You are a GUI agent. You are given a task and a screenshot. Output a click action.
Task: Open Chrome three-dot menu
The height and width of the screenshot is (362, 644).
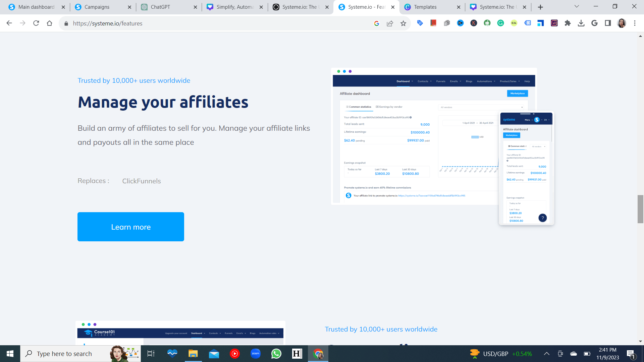[635, 23]
